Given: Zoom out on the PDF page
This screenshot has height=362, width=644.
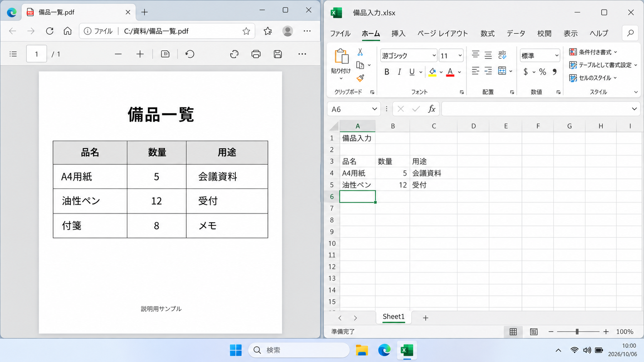Looking at the screenshot, I should click(x=118, y=54).
